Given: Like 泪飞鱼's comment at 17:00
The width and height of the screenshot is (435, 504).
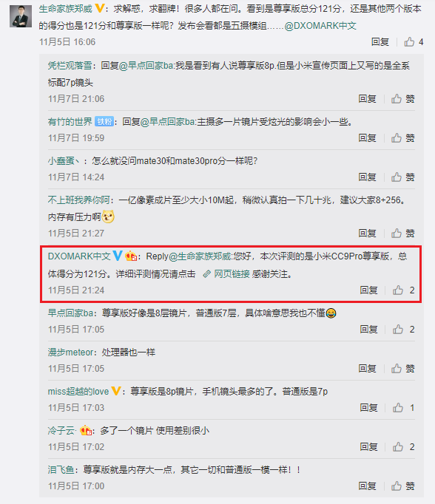Looking at the screenshot, I should pyautogui.click(x=403, y=486).
